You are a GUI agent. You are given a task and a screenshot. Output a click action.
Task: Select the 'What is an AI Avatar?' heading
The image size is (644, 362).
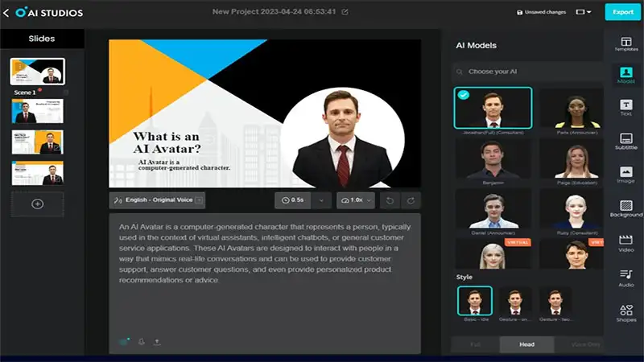tap(167, 142)
